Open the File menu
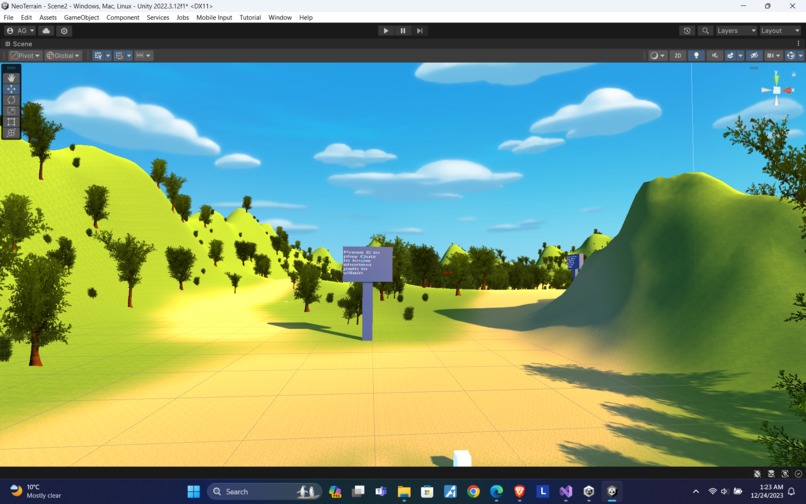Viewport: 806px width, 504px height. coord(8,17)
